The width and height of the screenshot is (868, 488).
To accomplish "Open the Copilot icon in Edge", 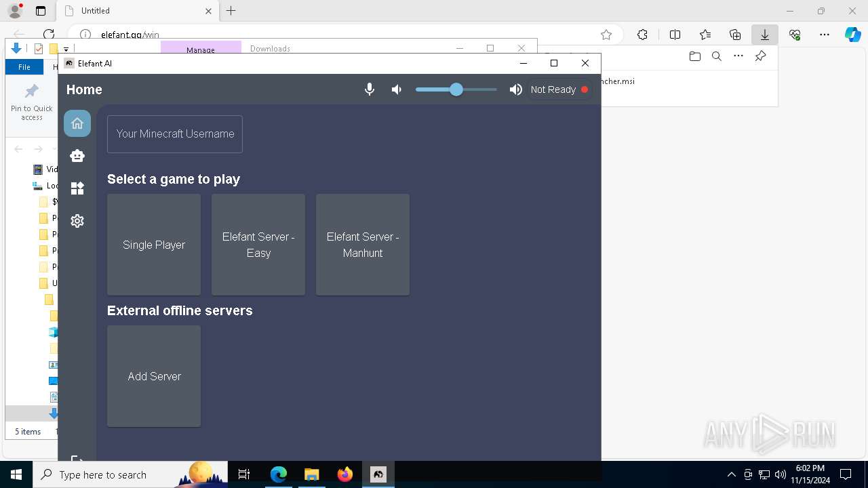I will pos(853,35).
